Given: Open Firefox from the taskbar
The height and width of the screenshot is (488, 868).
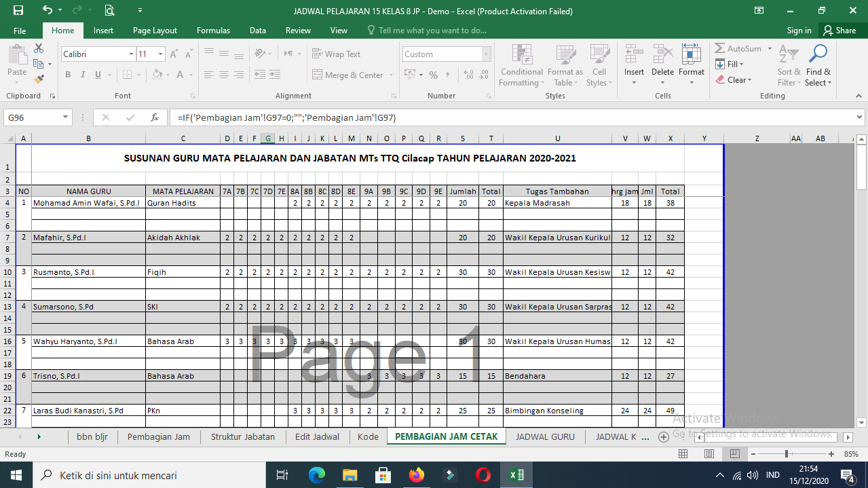Looking at the screenshot, I should [x=416, y=475].
